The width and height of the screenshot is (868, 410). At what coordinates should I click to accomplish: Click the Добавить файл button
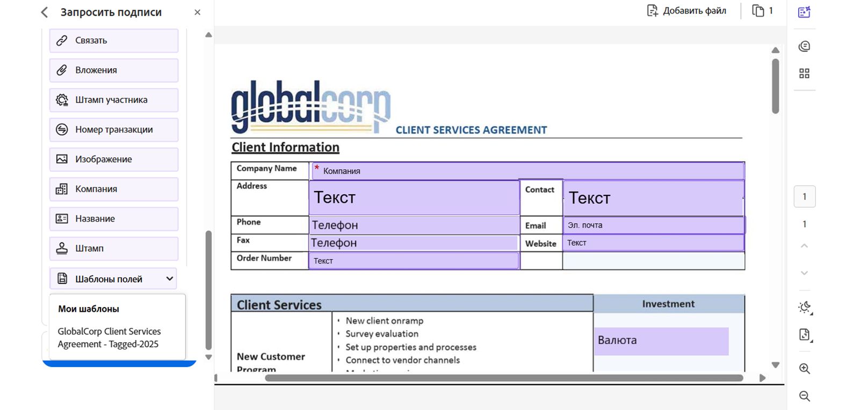686,11
